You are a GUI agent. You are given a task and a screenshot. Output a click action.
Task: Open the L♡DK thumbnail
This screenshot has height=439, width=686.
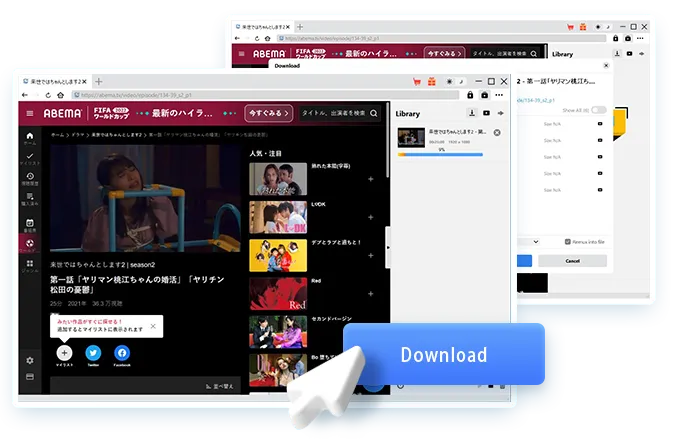tap(278, 217)
